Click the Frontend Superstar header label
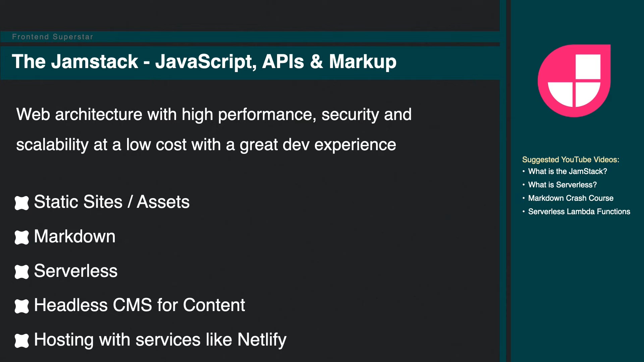Viewport: 644px width, 362px height. [53, 37]
